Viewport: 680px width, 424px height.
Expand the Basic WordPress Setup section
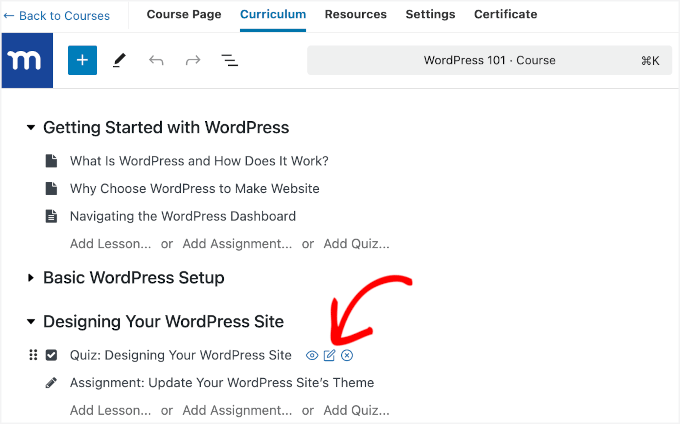point(31,277)
